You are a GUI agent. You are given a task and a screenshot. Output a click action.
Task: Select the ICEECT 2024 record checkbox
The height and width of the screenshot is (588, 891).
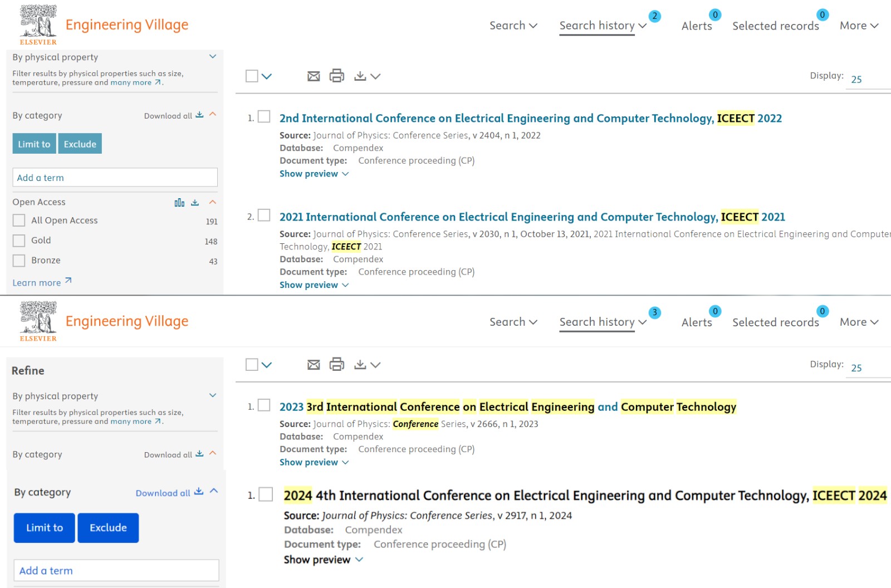[x=266, y=494]
